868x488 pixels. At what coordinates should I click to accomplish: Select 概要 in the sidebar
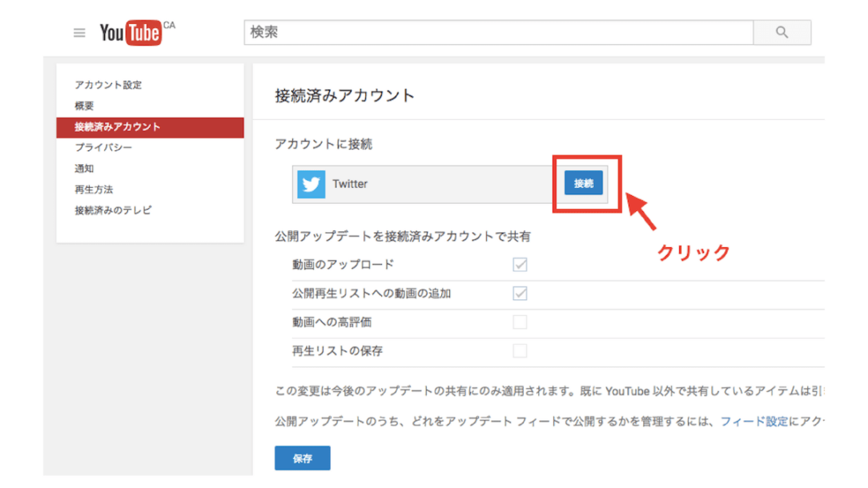tap(84, 106)
